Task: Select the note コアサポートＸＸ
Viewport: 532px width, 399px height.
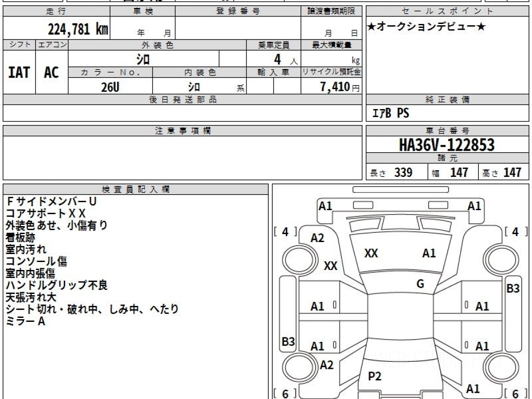Action: coord(46,213)
